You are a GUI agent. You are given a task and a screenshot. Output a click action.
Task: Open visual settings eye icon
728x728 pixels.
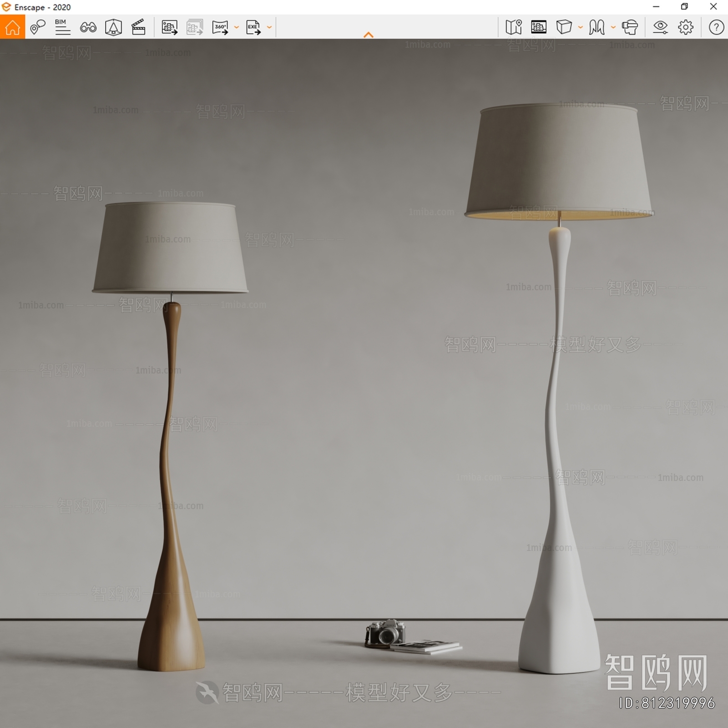click(660, 27)
